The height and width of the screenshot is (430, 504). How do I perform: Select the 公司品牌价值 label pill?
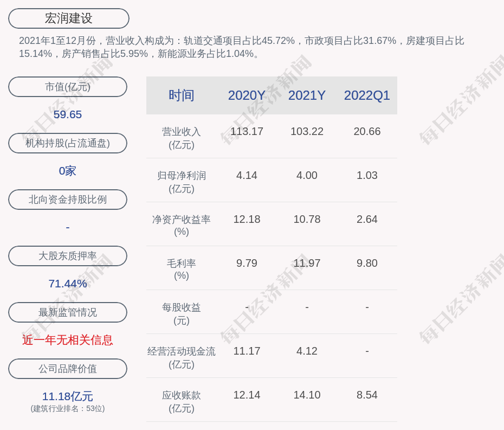tap(68, 369)
